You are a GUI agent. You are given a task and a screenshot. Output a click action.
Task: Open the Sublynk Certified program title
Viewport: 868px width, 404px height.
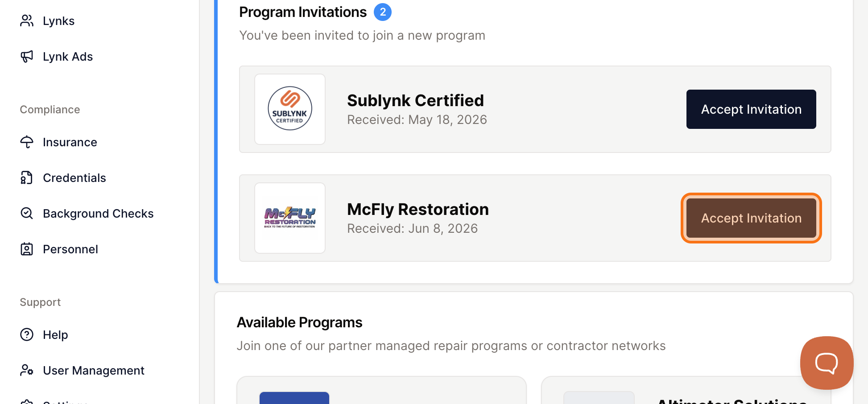[x=415, y=100]
